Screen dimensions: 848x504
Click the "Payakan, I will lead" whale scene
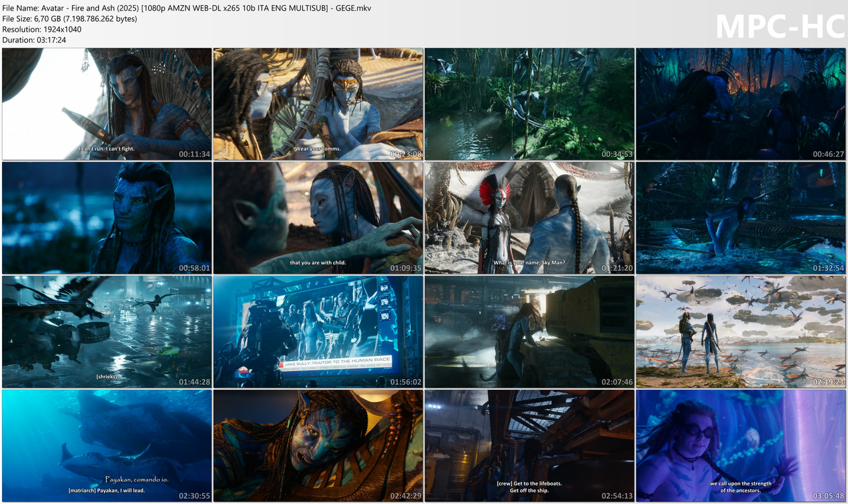coord(106,446)
